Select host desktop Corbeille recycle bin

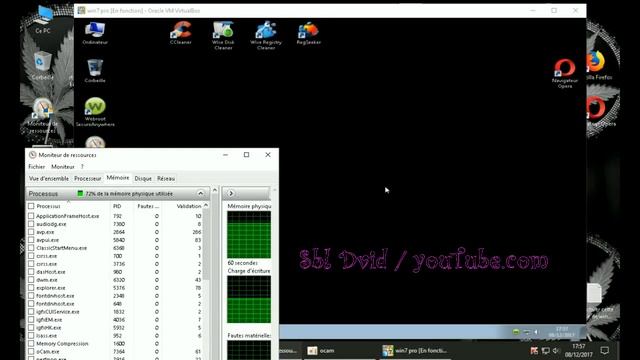42,65
